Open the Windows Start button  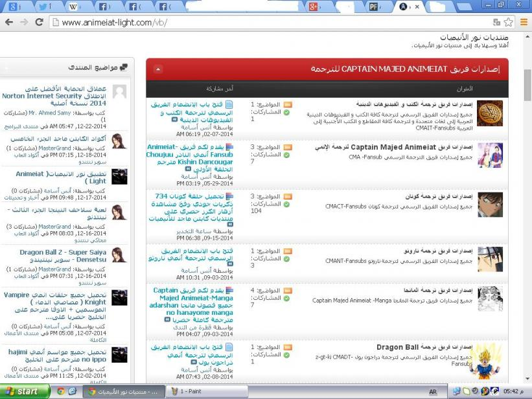25,391
